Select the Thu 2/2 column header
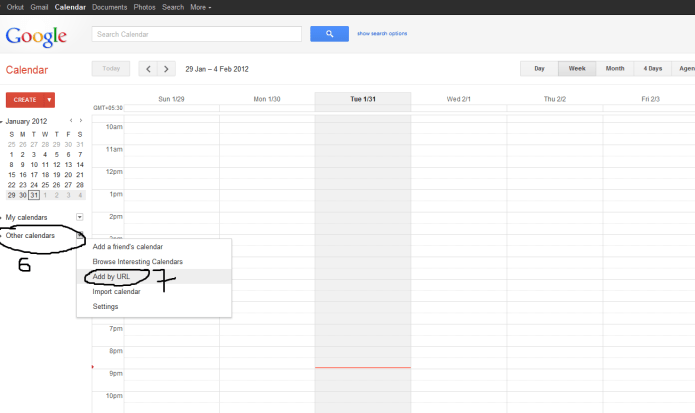 [554, 99]
